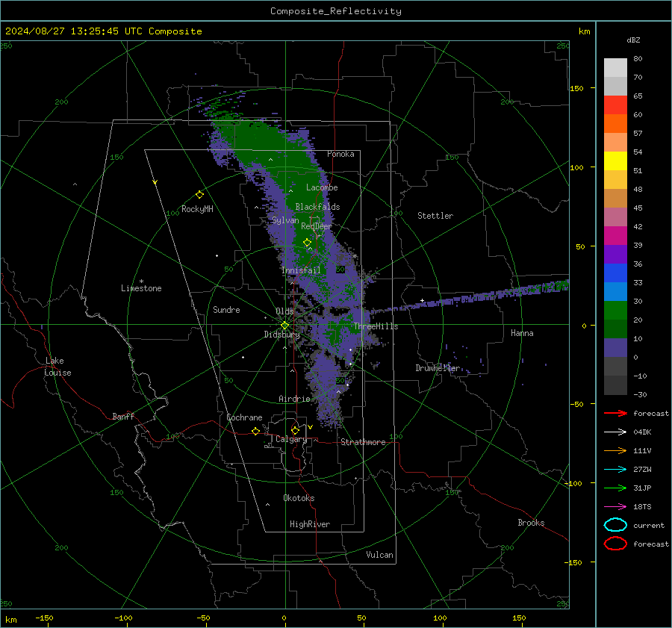Click the RockyMH label
The width and height of the screenshot is (672, 628).
point(197,209)
